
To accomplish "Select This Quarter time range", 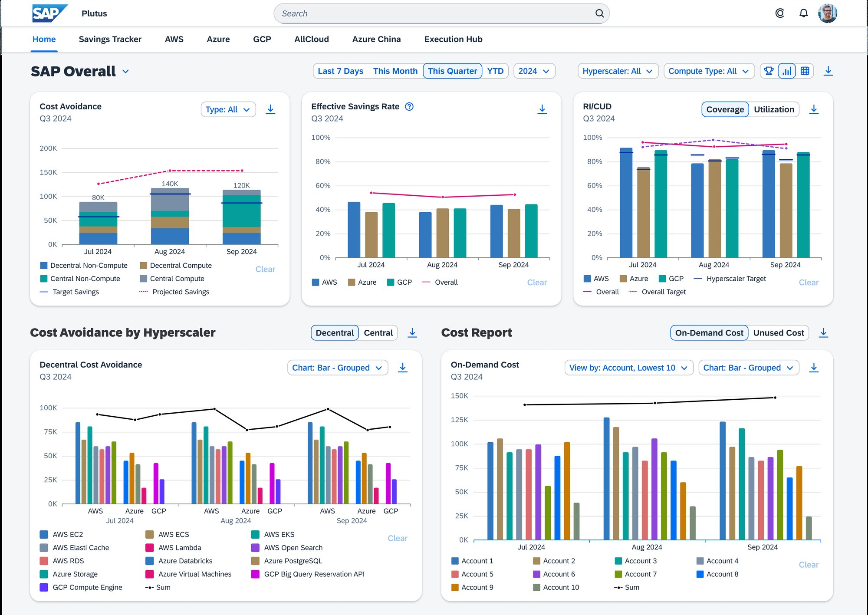I will tap(452, 71).
